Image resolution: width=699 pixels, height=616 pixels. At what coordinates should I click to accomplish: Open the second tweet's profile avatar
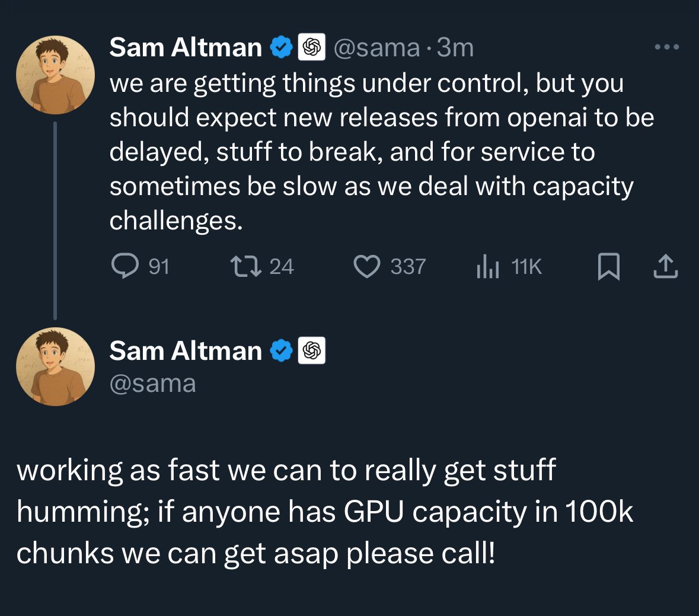pyautogui.click(x=55, y=366)
